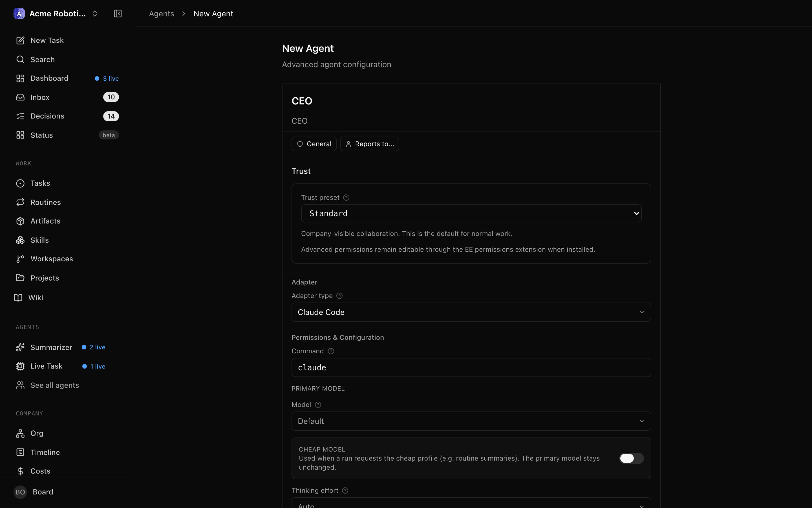Open the Adapter type Claude Code dropdown
This screenshot has height=508, width=812.
coord(471,312)
